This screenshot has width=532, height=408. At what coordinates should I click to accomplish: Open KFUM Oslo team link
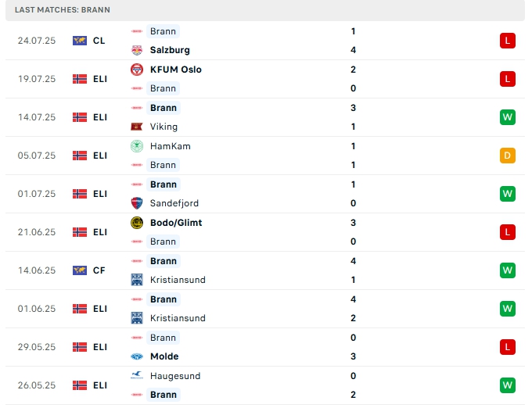175,70
